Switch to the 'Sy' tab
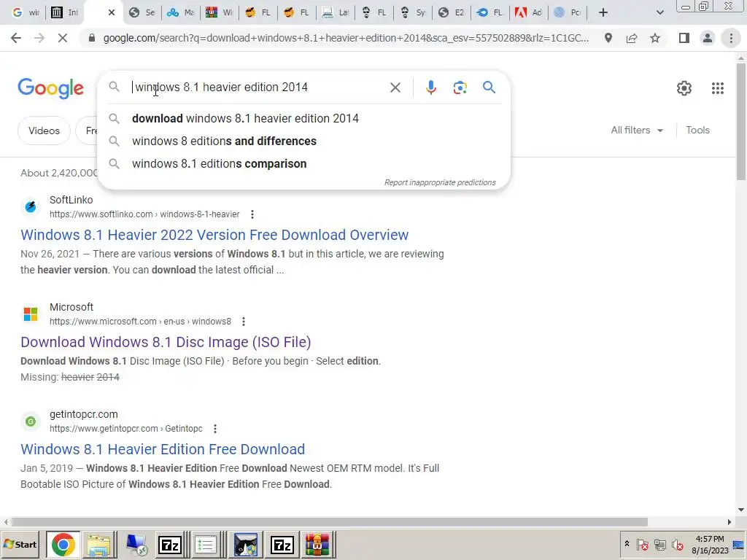The height and width of the screenshot is (560, 747). coord(413,12)
